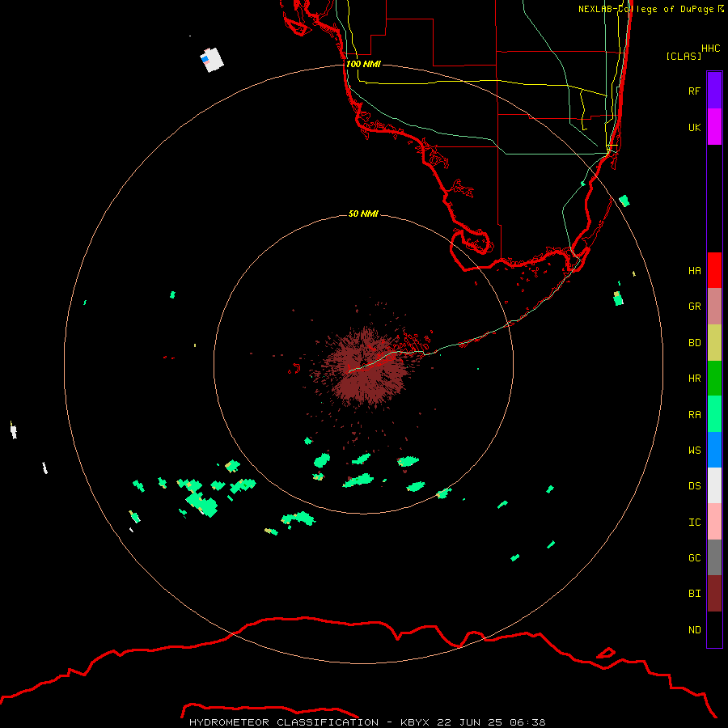This screenshot has width=728, height=728.
Task: Click the HA red legend swatch
Action: (x=714, y=270)
